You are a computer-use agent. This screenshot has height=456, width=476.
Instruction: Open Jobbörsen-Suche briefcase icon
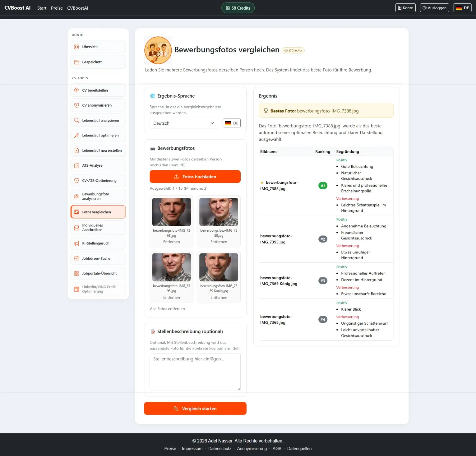(77, 259)
